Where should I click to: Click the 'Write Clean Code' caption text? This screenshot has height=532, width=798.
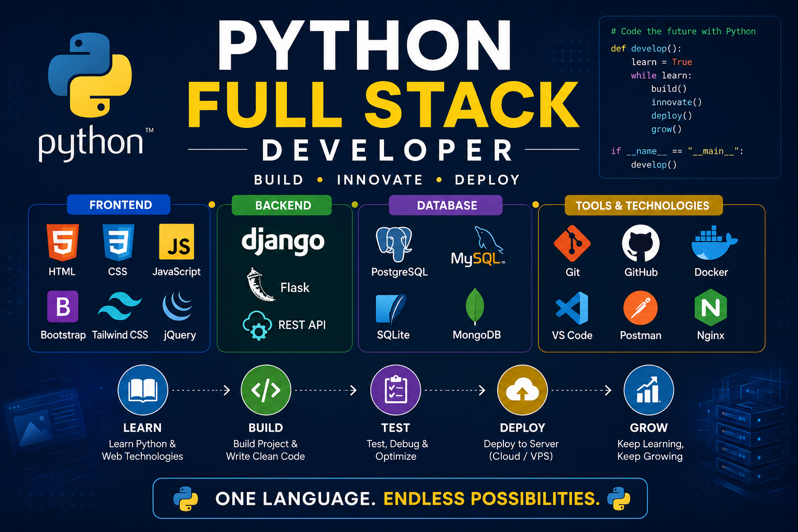tap(265, 456)
